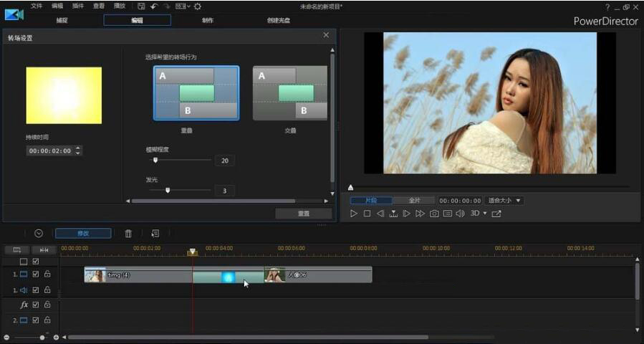Click the Play button under the preview
This screenshot has height=344, width=644.
click(x=354, y=214)
